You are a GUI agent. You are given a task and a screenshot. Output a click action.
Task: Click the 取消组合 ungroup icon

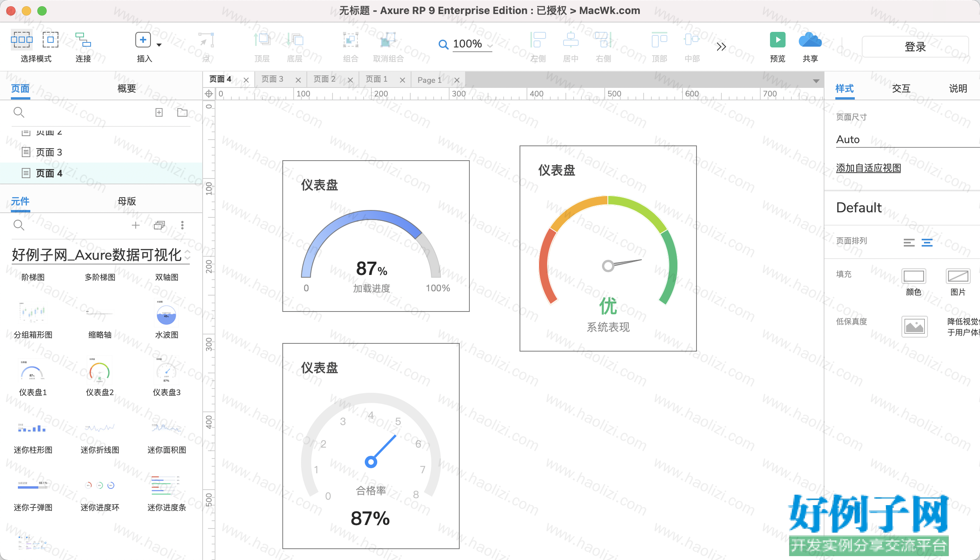[388, 40]
